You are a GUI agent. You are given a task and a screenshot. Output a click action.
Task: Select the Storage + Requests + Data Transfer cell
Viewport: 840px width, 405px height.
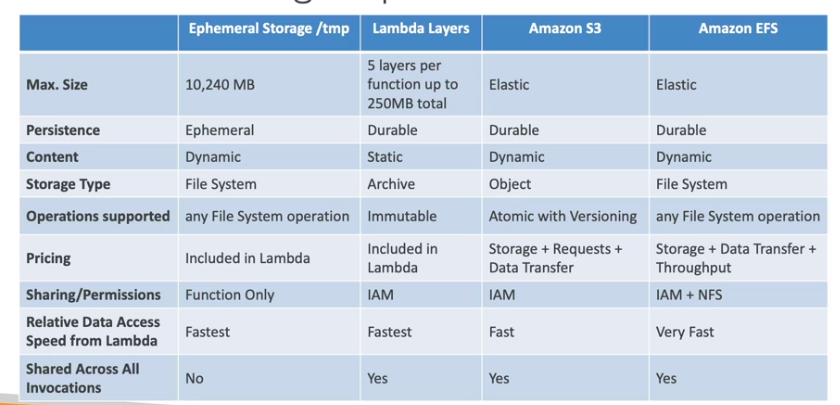555,258
